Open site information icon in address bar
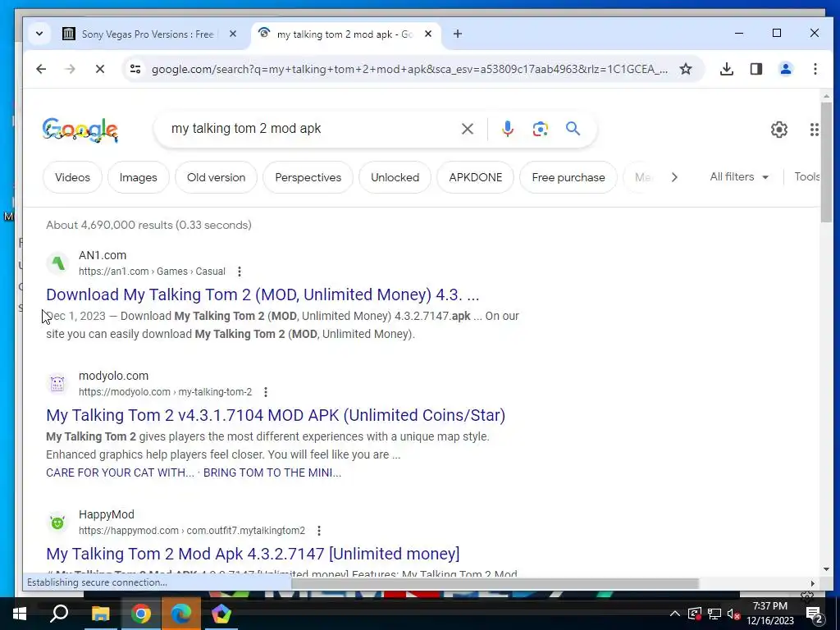Image resolution: width=840 pixels, height=630 pixels. tap(135, 69)
